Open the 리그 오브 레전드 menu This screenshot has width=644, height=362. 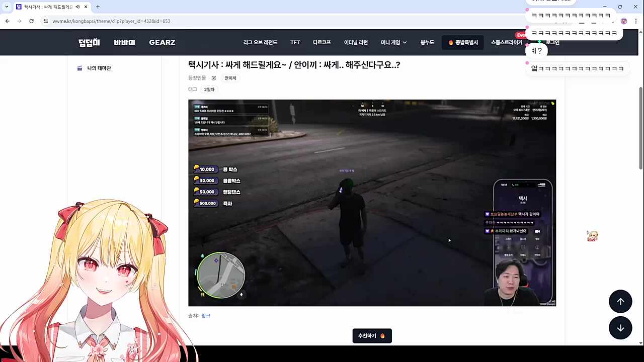coord(260,42)
